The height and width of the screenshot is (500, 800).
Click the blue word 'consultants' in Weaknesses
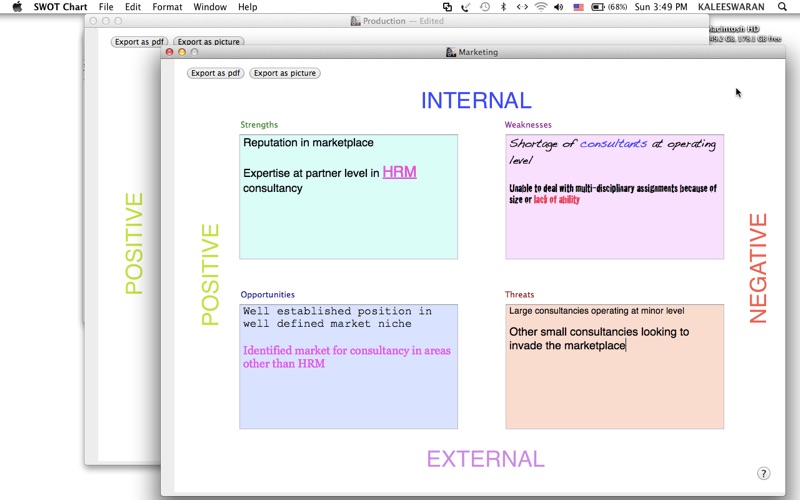pos(613,143)
